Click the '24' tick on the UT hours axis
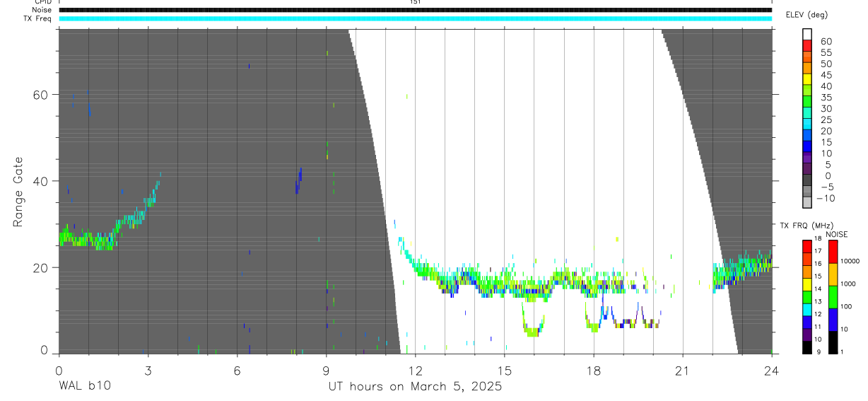Image resolution: width=868 pixels, height=401 pixels. [771, 370]
